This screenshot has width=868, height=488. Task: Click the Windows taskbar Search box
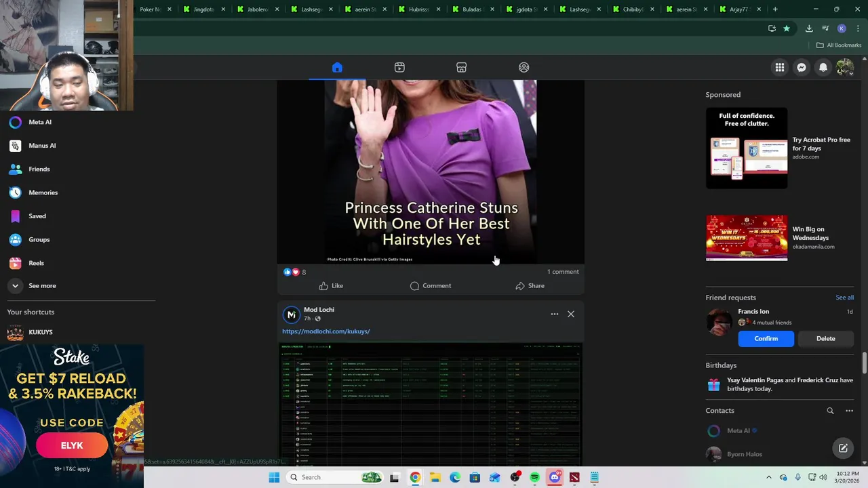(335, 477)
